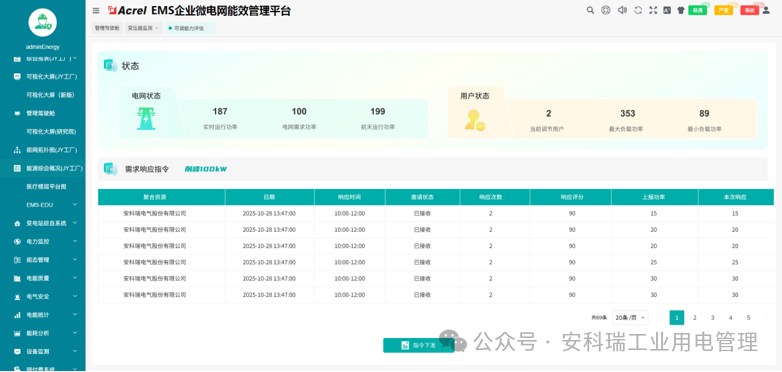
Task: Select the 可调能力评估 tab
Action: tap(189, 28)
